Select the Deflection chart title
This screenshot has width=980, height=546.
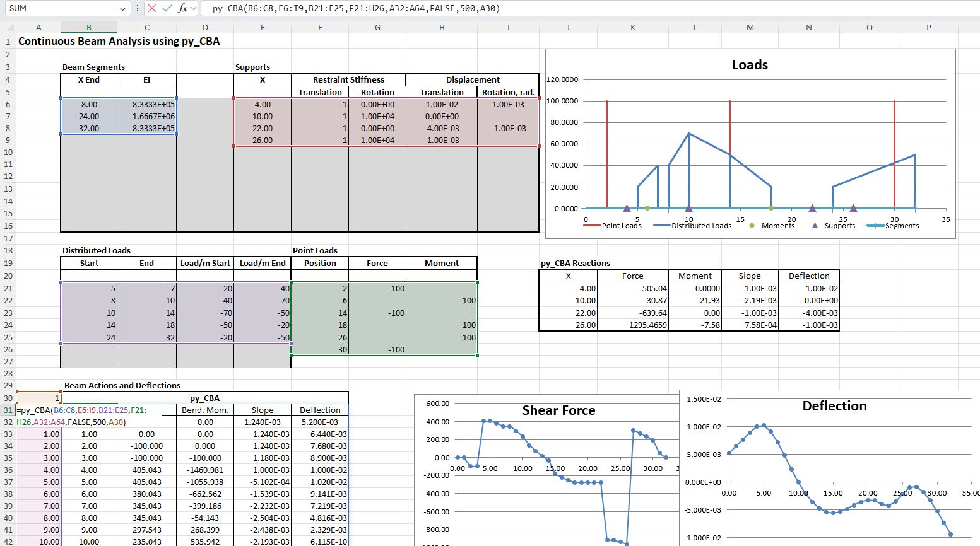[x=834, y=406]
